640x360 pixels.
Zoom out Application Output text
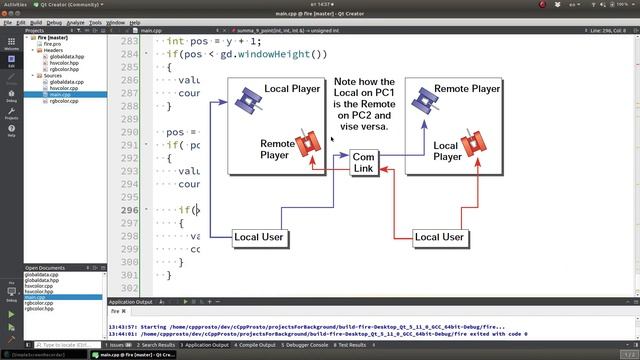(218, 302)
